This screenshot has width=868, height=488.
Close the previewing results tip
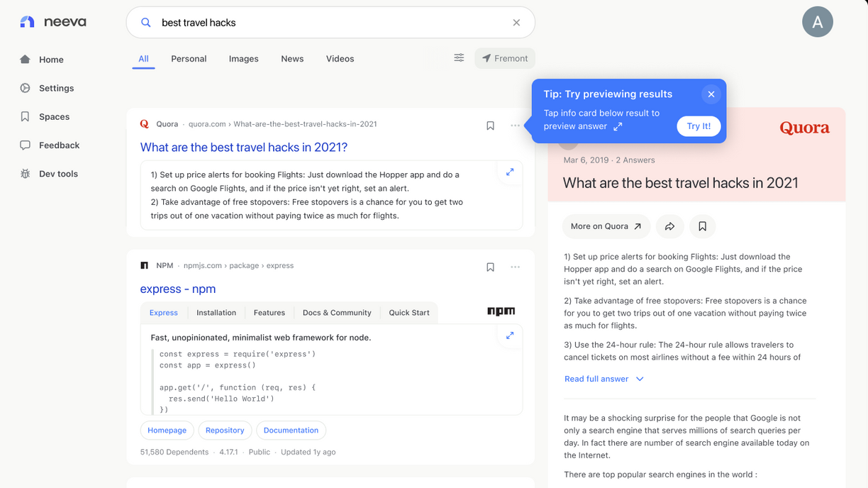pos(711,94)
